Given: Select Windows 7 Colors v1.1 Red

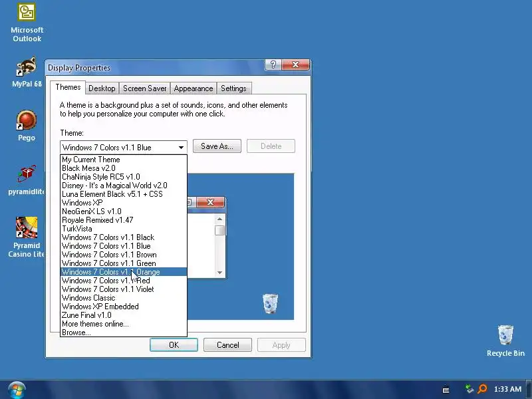Looking at the screenshot, I should click(124, 281).
